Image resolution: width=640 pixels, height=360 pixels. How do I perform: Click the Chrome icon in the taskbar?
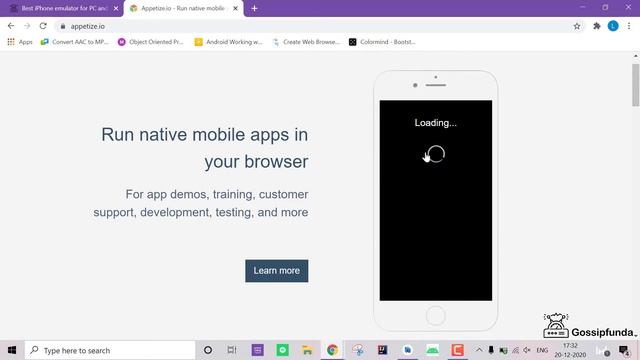(332, 350)
